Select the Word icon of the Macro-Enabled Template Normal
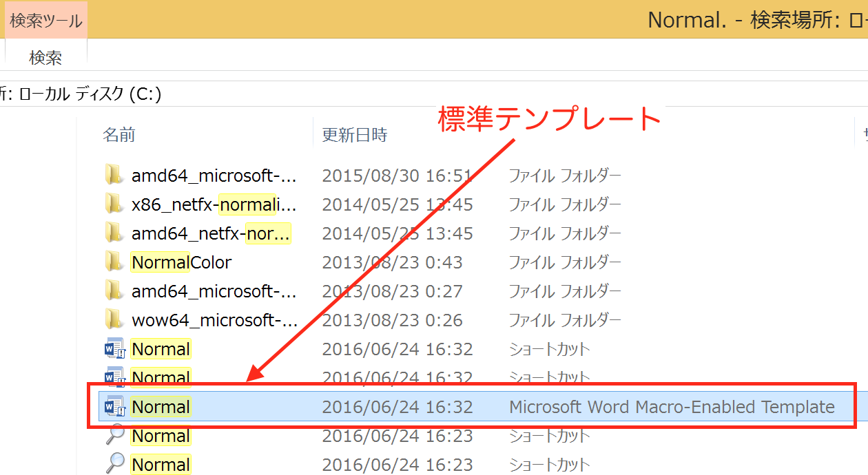Image resolution: width=868 pixels, height=475 pixels. coord(114,407)
